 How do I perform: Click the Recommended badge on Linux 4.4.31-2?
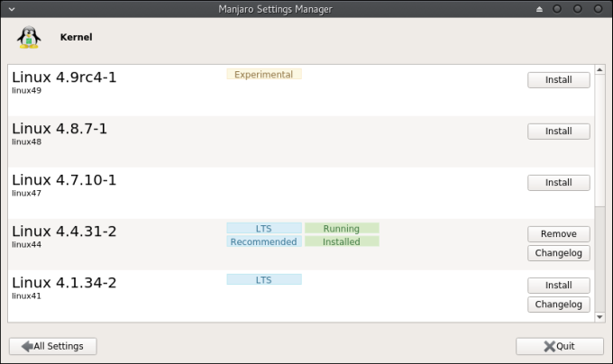click(x=263, y=241)
